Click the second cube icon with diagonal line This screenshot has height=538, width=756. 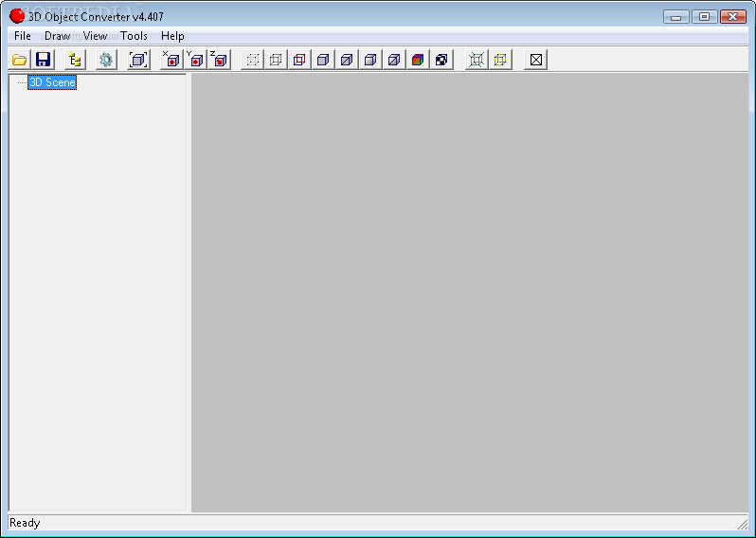click(x=394, y=60)
